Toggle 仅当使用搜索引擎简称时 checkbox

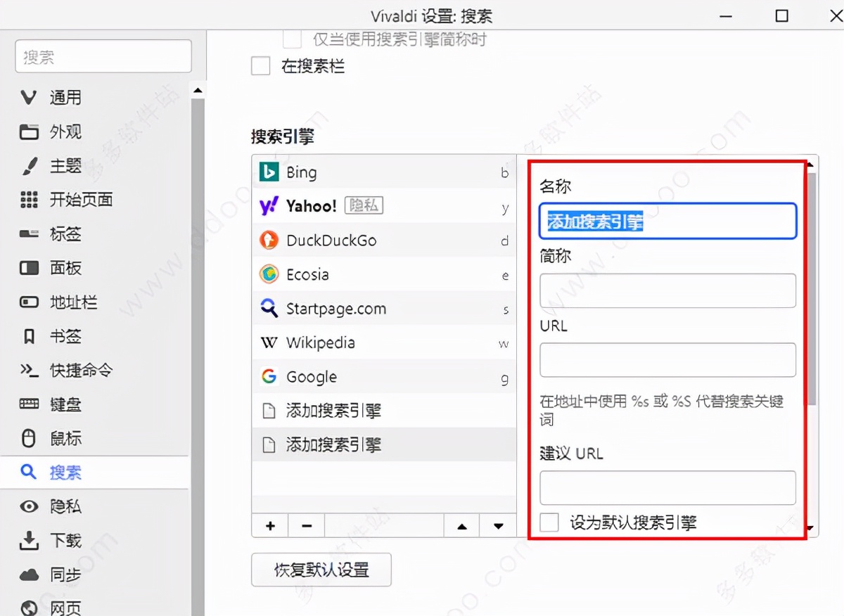pos(292,39)
